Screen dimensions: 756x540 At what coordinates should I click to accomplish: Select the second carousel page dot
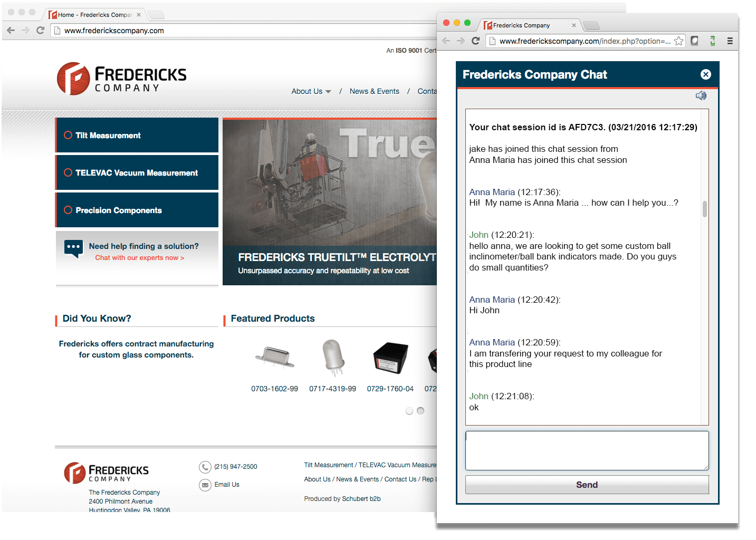420,411
